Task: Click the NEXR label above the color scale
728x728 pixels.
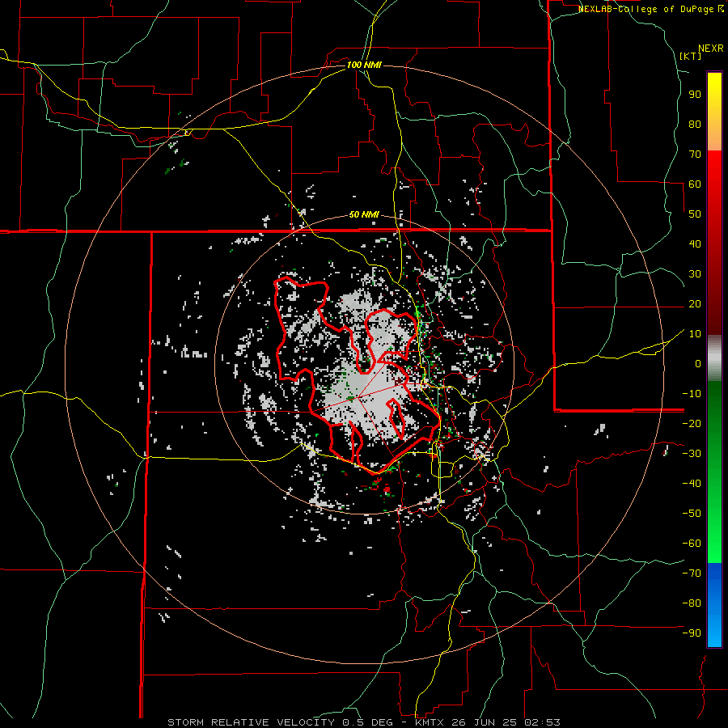Action: click(x=711, y=49)
